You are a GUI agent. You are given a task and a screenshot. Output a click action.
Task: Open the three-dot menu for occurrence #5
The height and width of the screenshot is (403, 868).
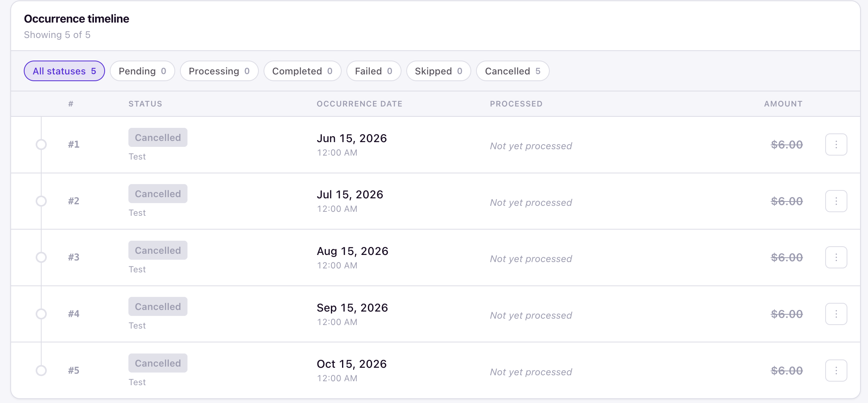click(x=836, y=371)
